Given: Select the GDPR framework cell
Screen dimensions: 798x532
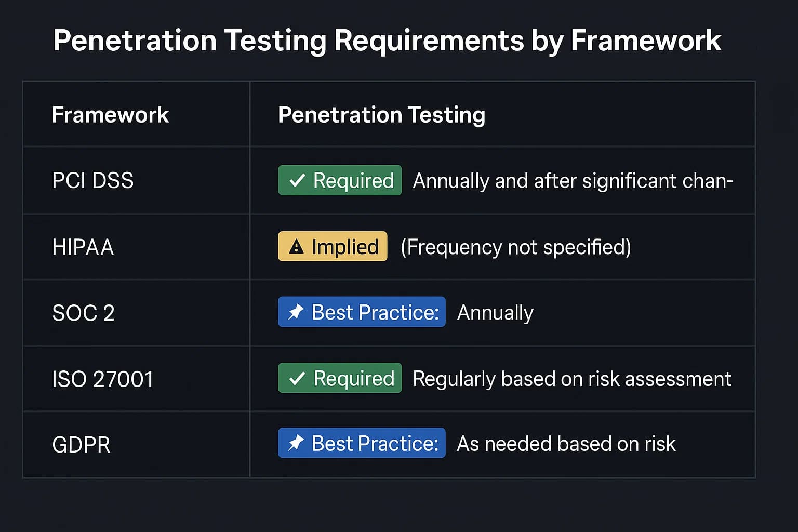Looking at the screenshot, I should coord(82,445).
